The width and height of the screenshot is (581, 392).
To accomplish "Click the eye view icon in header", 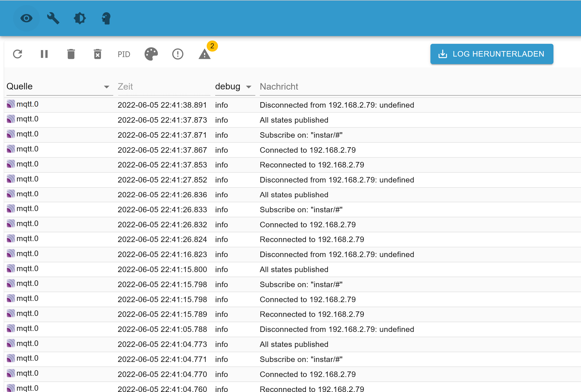I will [x=26, y=18].
